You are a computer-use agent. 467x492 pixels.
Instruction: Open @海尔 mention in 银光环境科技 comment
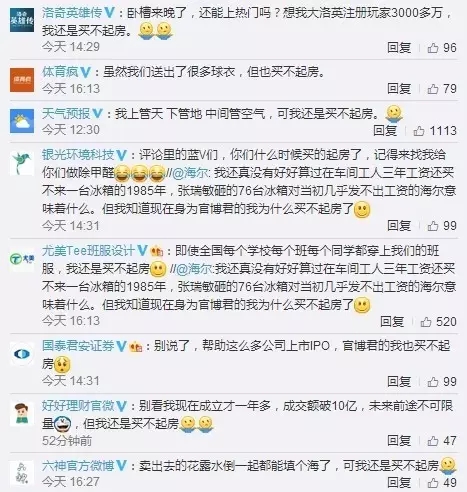[190, 173]
